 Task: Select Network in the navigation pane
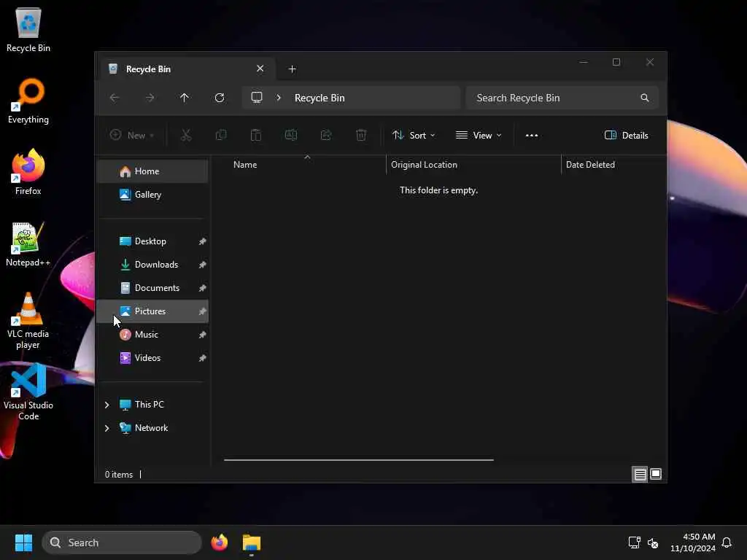click(x=152, y=427)
